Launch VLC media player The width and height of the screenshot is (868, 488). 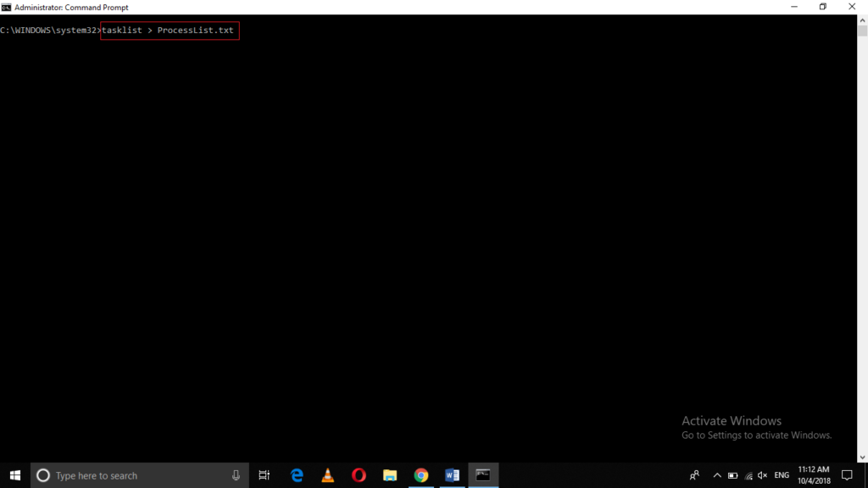pos(327,475)
